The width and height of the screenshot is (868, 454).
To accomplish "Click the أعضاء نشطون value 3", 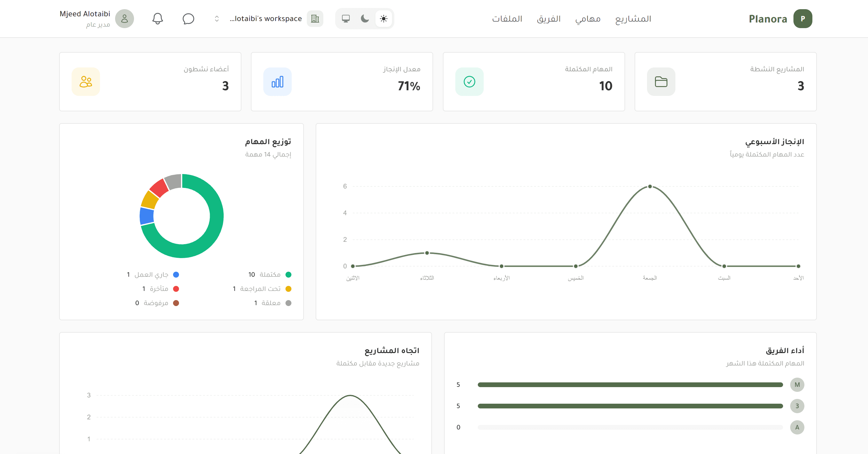I will pyautogui.click(x=225, y=86).
